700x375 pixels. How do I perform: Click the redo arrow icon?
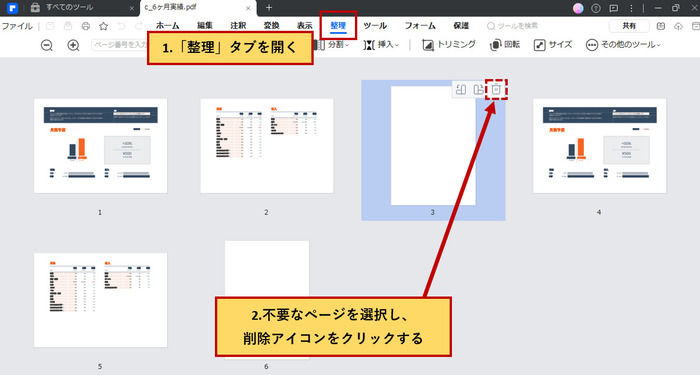(x=139, y=26)
